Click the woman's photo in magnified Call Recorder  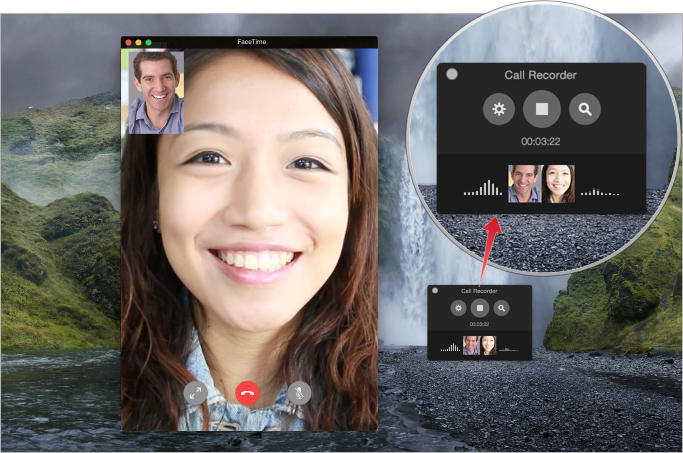click(559, 184)
